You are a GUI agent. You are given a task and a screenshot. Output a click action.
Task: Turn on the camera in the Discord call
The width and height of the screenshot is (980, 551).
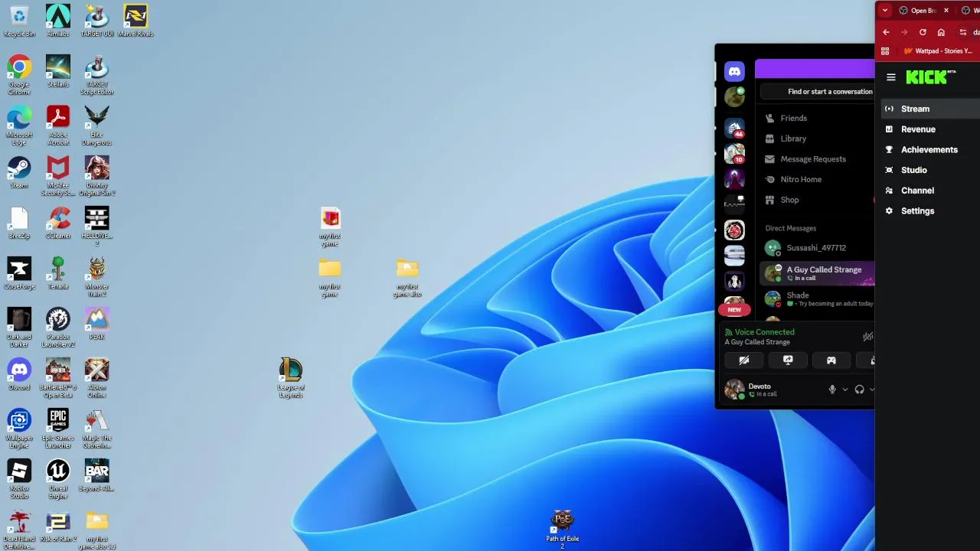tap(743, 360)
